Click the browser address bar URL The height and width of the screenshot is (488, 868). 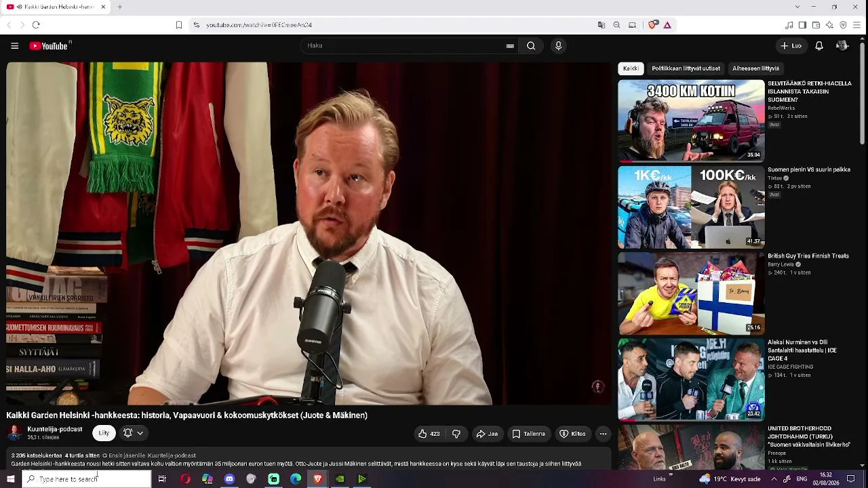(x=259, y=25)
